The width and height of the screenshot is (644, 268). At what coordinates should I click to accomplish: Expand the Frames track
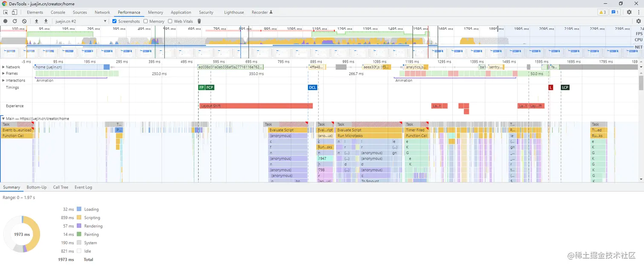[3, 73]
